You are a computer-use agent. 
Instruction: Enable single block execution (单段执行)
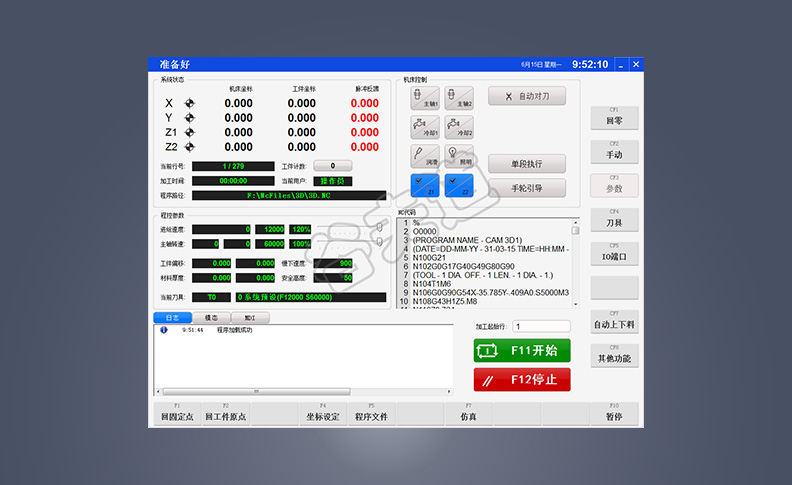[526, 163]
